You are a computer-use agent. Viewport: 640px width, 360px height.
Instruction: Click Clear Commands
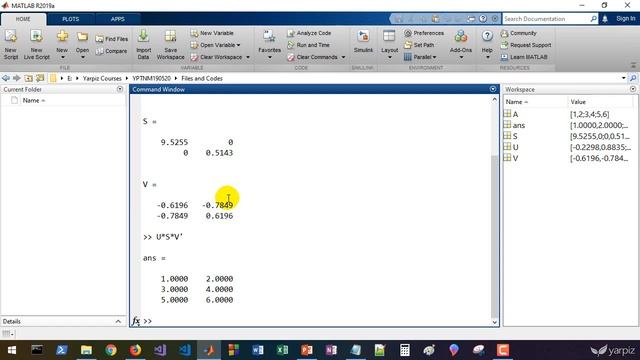click(312, 57)
